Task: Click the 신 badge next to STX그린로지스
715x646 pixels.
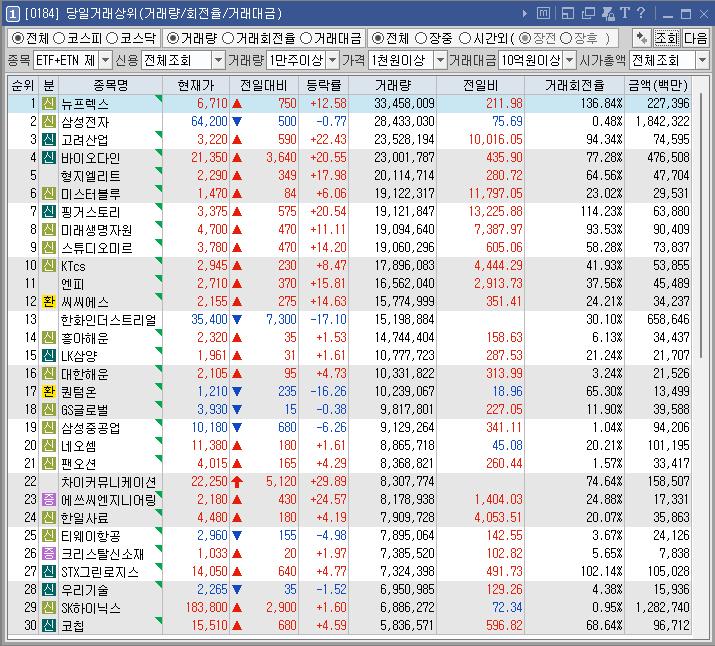Action: [x=49, y=571]
